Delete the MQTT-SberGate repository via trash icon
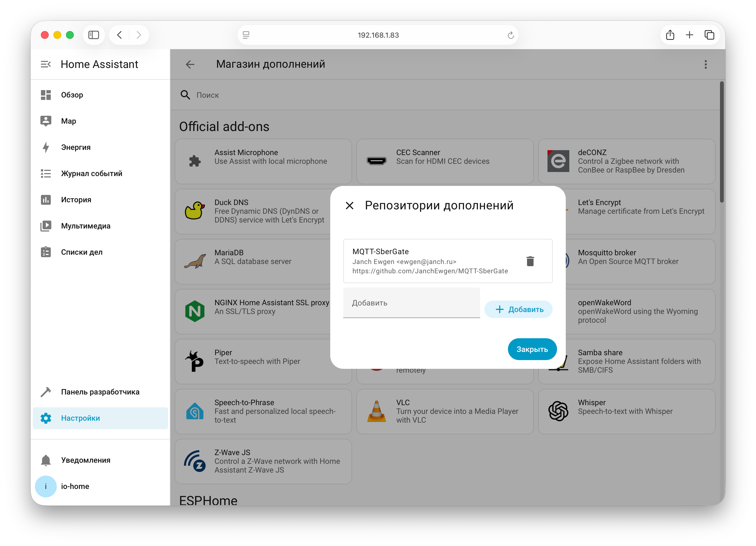This screenshot has width=756, height=546. click(531, 261)
